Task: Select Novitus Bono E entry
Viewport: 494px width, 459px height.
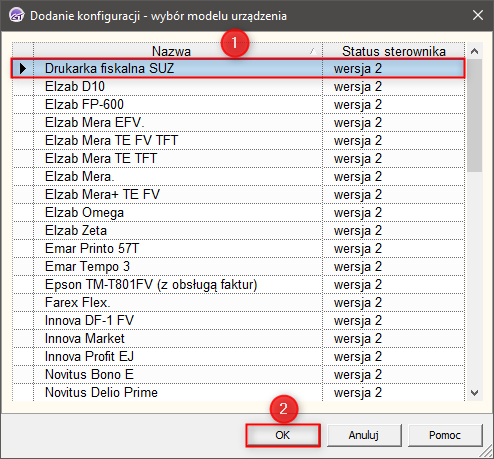Action: pos(239,375)
